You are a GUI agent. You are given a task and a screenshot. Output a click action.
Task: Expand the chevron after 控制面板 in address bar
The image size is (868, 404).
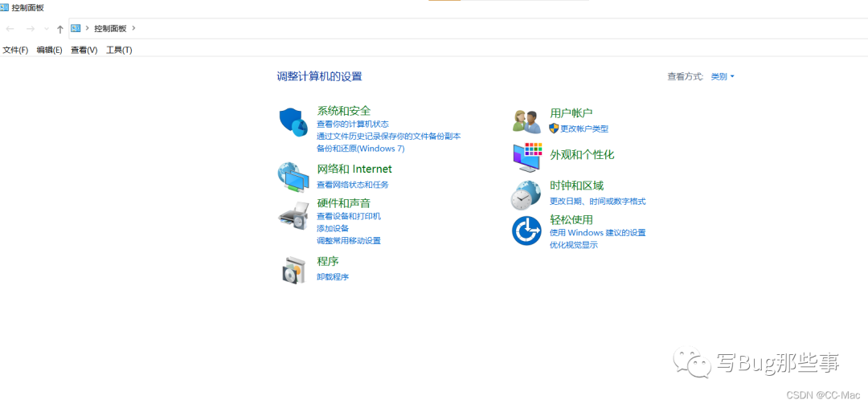[x=133, y=28]
